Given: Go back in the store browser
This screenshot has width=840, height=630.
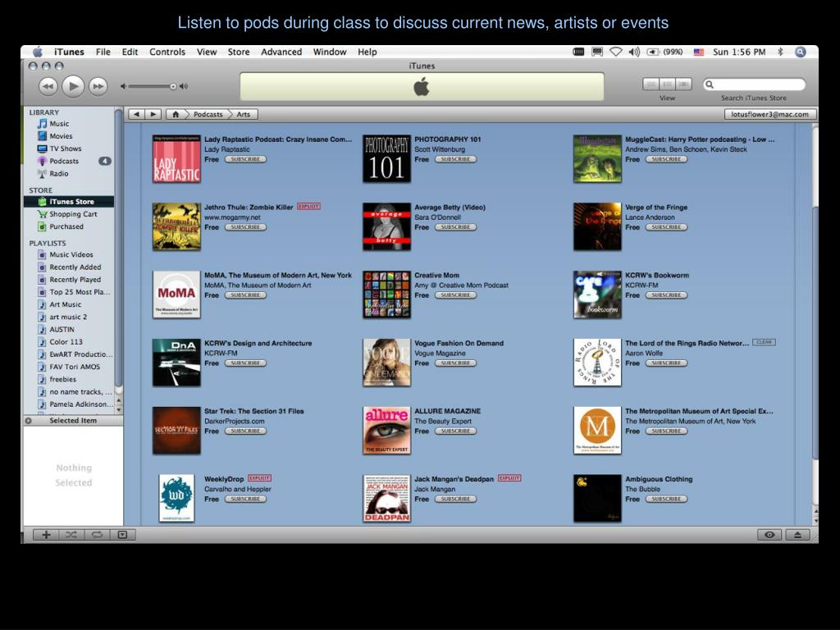Looking at the screenshot, I should 137,114.
